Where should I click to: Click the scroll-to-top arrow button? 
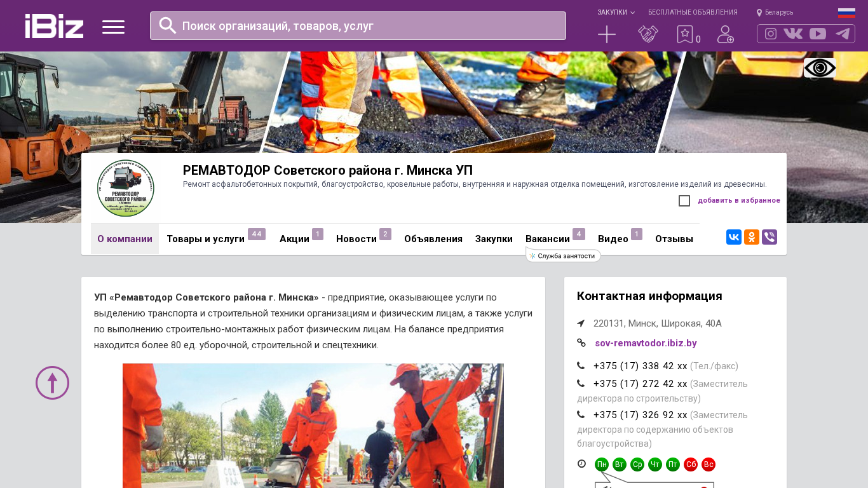point(52,383)
